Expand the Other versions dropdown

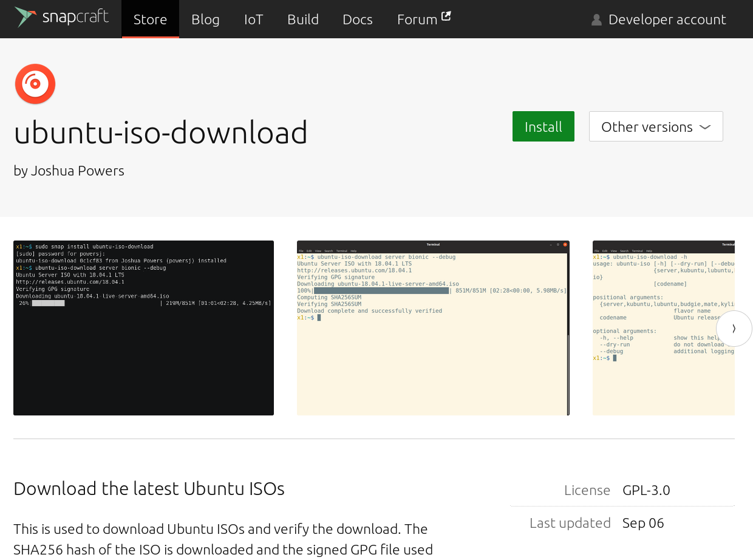[656, 126]
